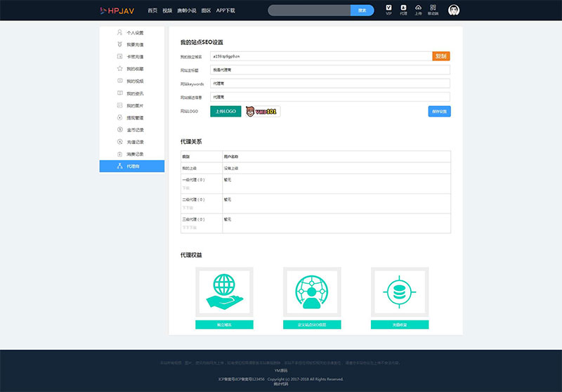This screenshot has height=392, width=562.
Task: Go to 金币记录 in sidebar
Action: (x=132, y=130)
